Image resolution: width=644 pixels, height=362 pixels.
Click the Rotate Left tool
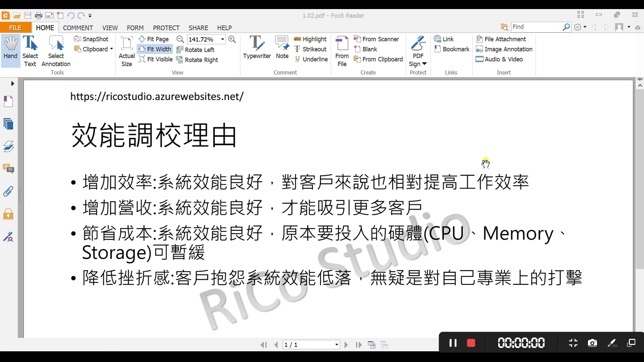(196, 50)
